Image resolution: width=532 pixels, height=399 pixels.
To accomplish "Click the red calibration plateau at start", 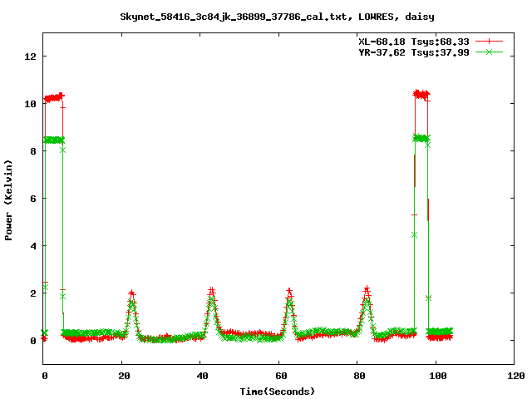I will (54, 98).
